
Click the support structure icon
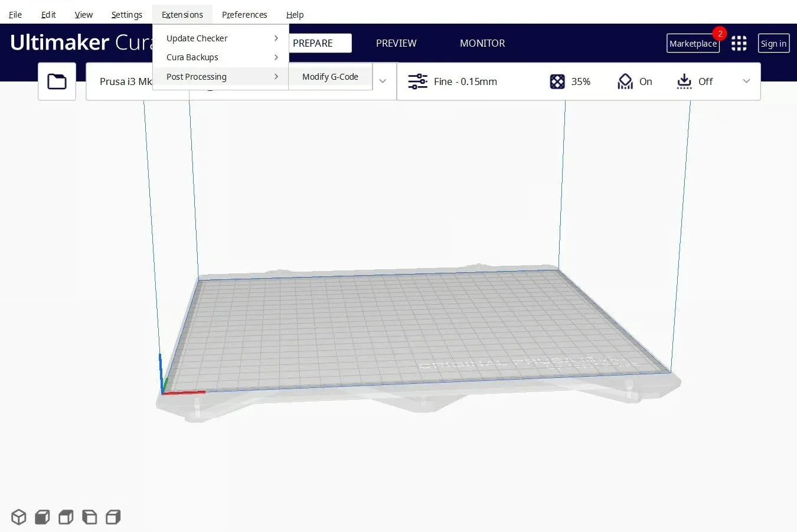coord(625,81)
